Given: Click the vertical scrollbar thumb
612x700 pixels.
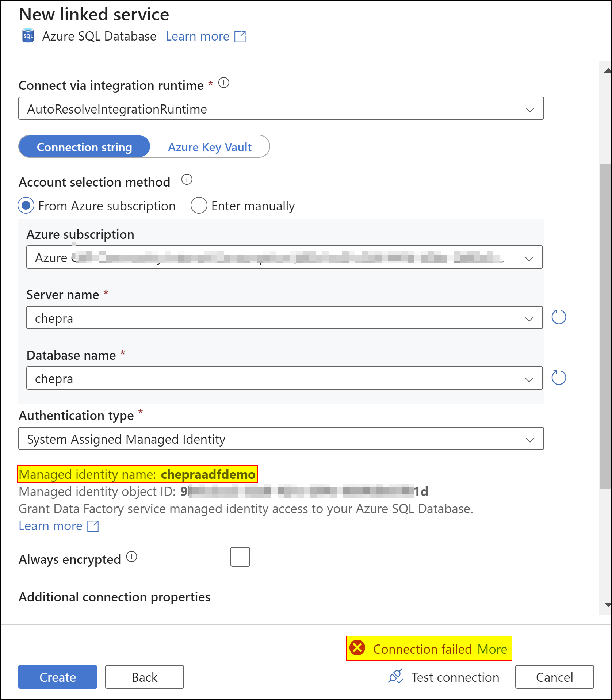Looking at the screenshot, I should 606,326.
